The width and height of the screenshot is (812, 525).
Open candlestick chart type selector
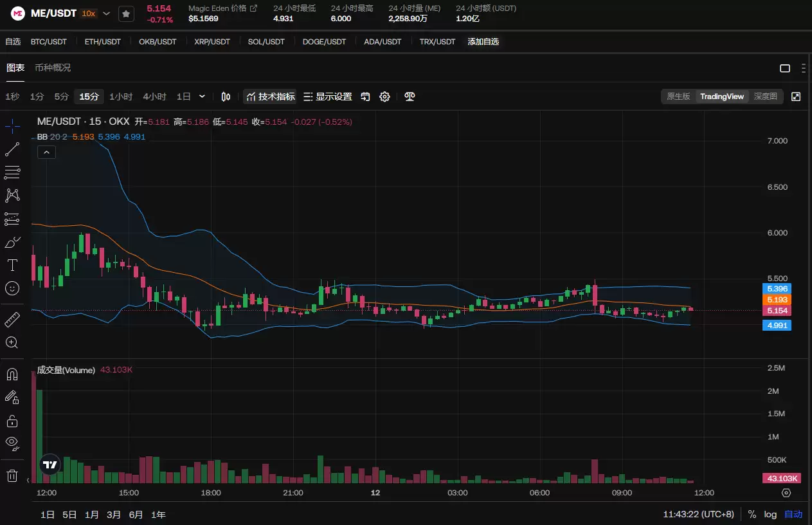(226, 97)
